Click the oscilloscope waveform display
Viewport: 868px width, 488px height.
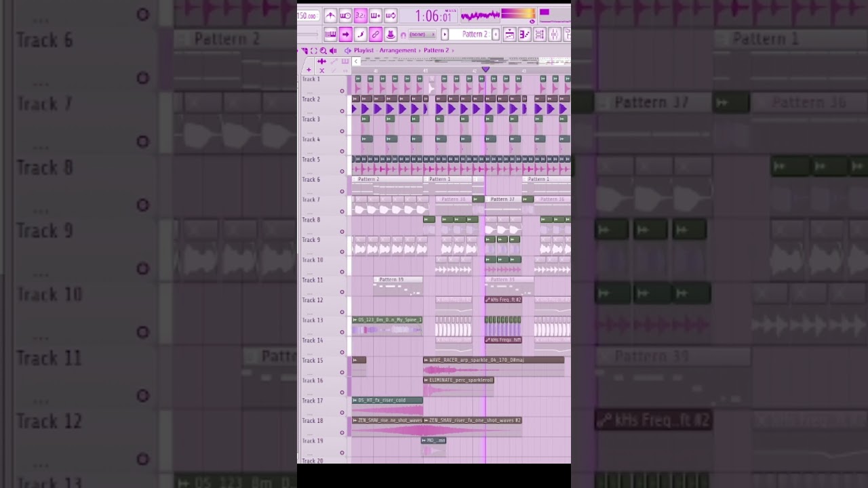click(480, 16)
